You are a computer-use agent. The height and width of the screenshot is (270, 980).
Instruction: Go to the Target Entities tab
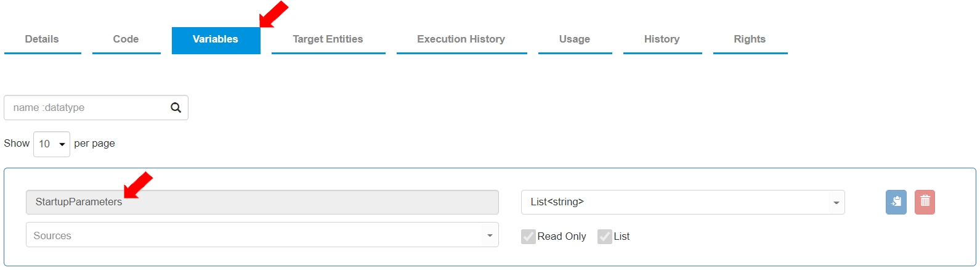pos(328,39)
